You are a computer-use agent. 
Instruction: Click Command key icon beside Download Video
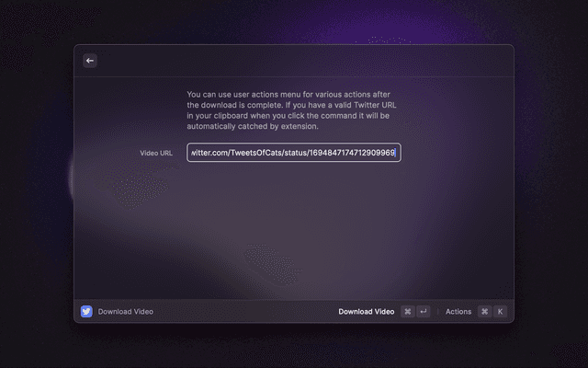(x=408, y=312)
